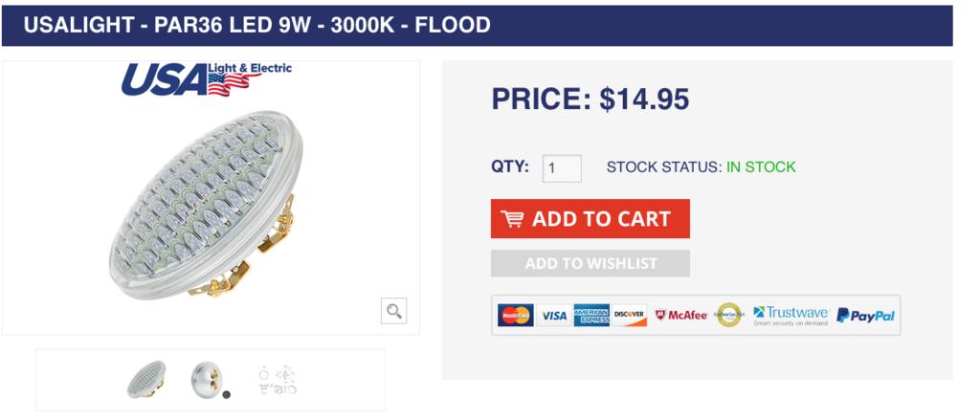Click the PayPal logo
The image size is (980, 420).
(x=865, y=315)
